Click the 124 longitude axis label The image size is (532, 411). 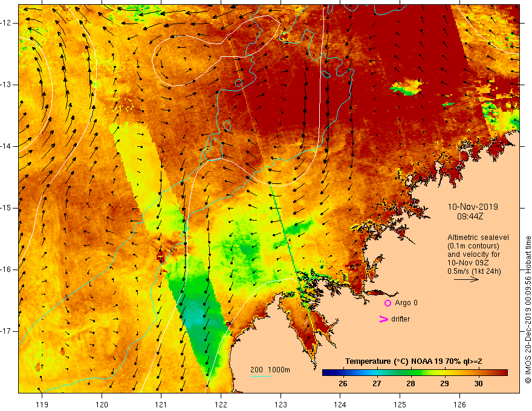coord(340,404)
